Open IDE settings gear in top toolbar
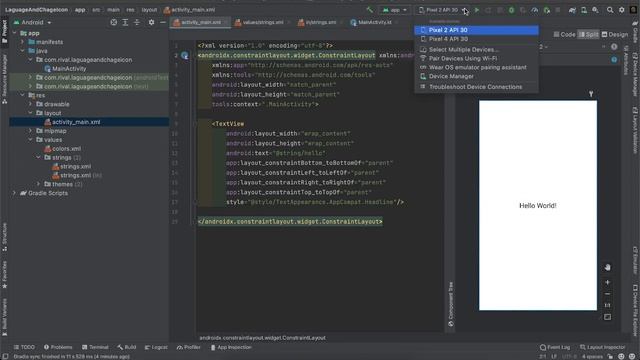 pos(622,10)
